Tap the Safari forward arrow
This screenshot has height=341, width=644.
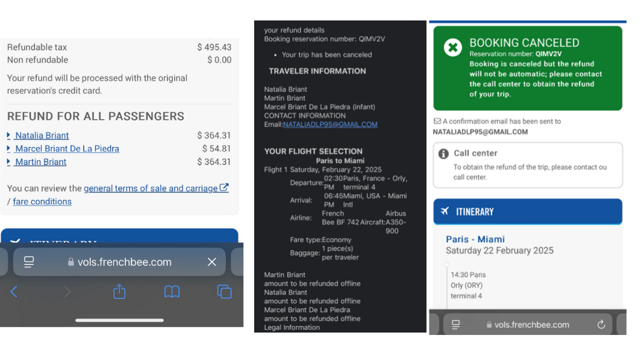[67, 292]
